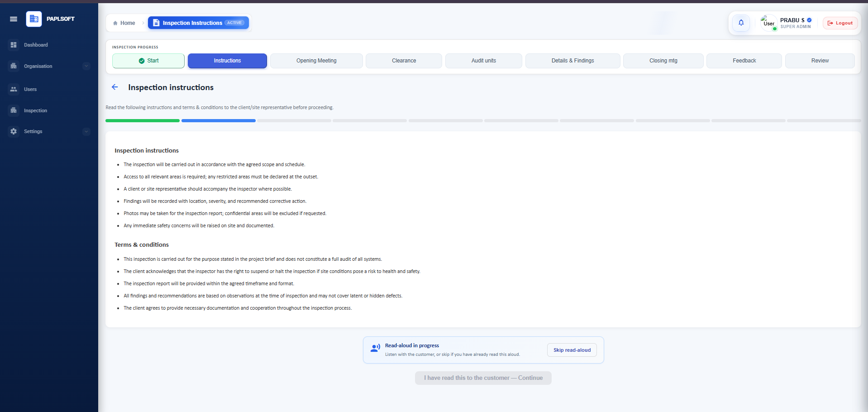This screenshot has height=412, width=868.
Task: Open the notifications bell
Action: point(741,23)
